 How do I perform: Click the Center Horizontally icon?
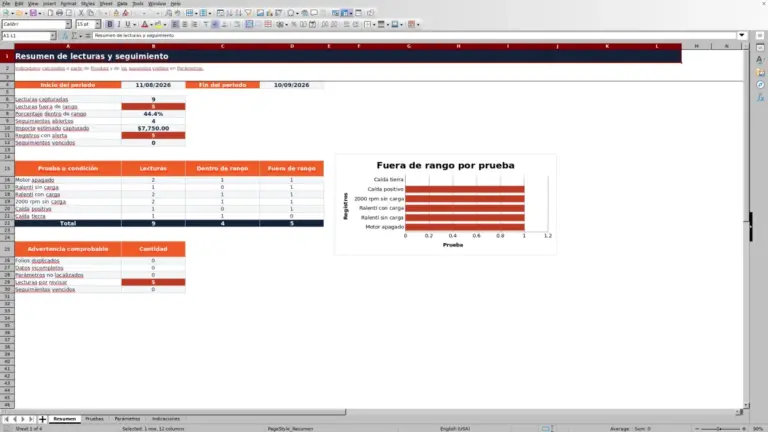[x=185, y=24]
